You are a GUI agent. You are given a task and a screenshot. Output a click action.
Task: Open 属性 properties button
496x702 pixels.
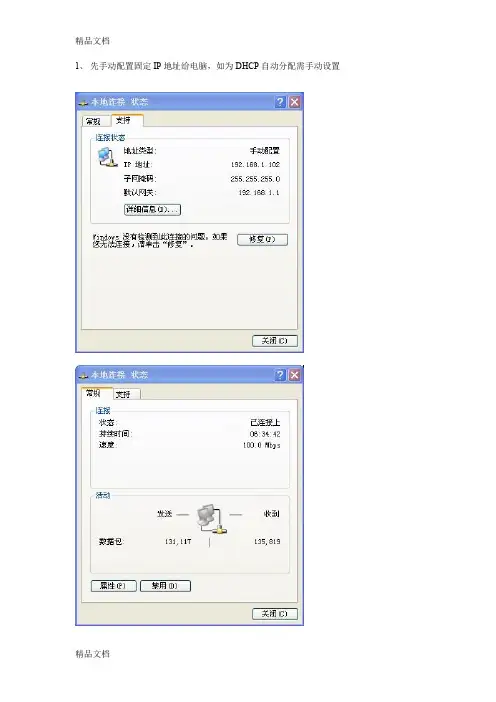[114, 586]
